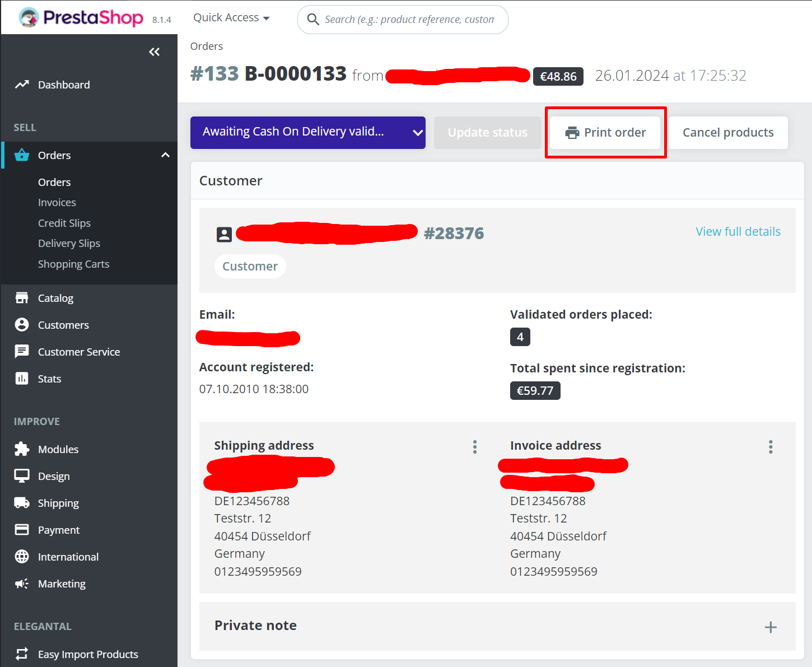Click the Print order button
The height and width of the screenshot is (667, 812).
coord(605,133)
